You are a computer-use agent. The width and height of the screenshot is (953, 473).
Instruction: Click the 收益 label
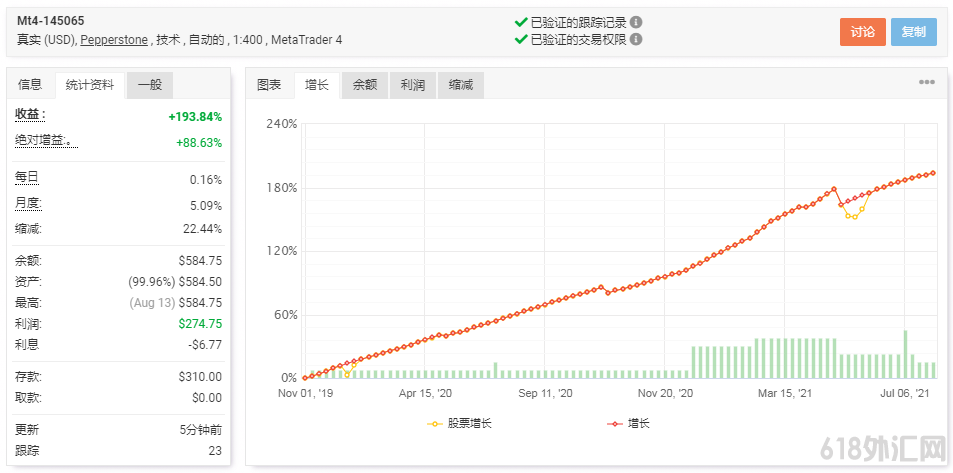pos(30,115)
